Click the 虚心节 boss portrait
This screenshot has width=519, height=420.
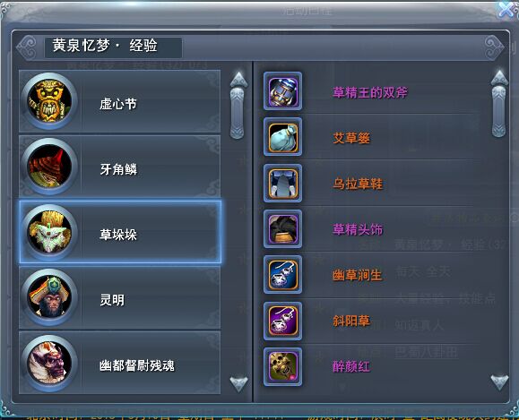click(49, 101)
